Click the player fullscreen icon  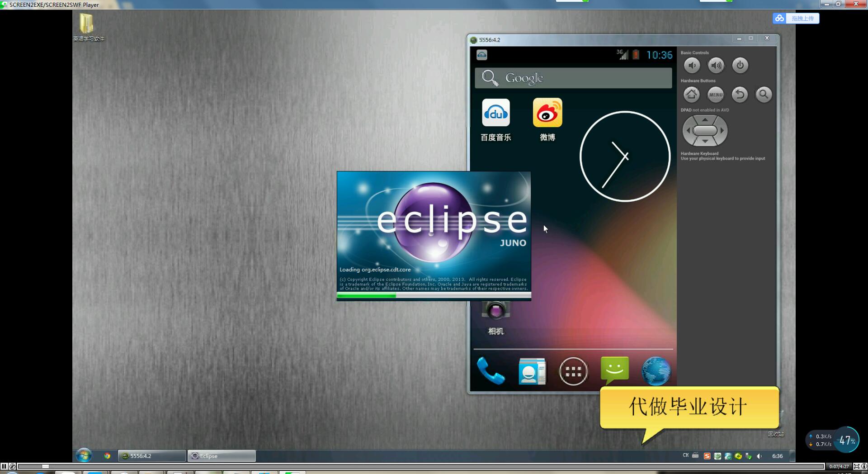click(856, 466)
